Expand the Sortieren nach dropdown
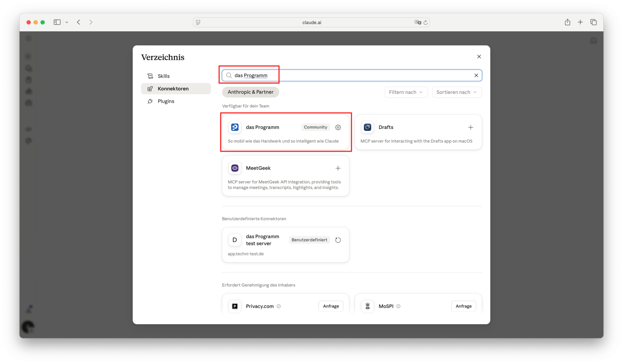This screenshot has width=623, height=364. click(x=457, y=92)
